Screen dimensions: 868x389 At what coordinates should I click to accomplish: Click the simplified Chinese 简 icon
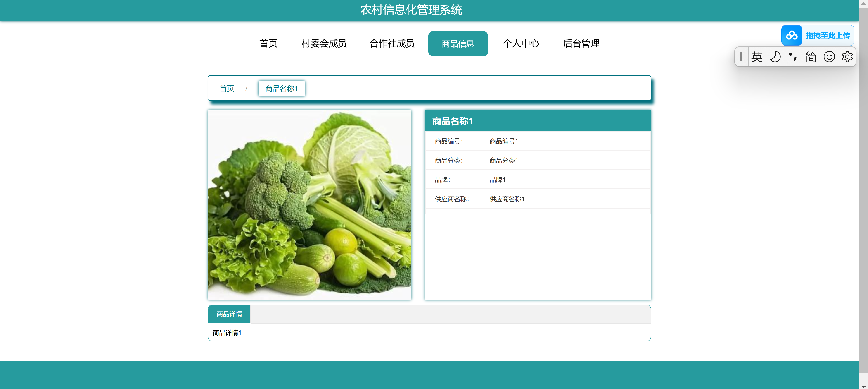pyautogui.click(x=811, y=57)
